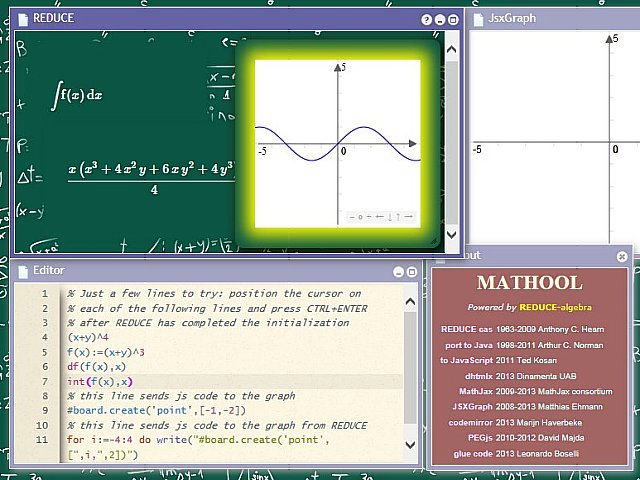Image resolution: width=640 pixels, height=480 pixels.
Task: Click REDUCE output scrollbar down arrow
Action: click(451, 234)
